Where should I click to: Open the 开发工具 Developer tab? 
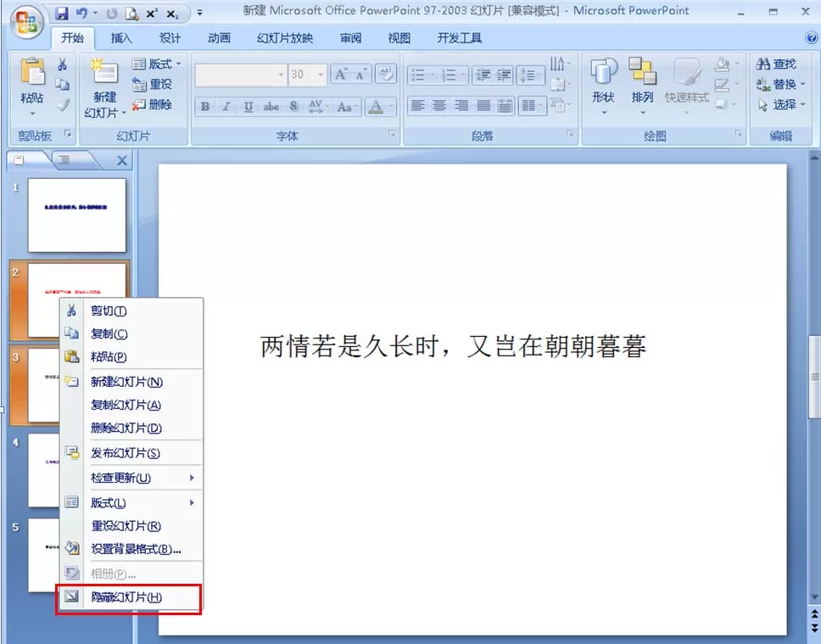click(x=459, y=37)
